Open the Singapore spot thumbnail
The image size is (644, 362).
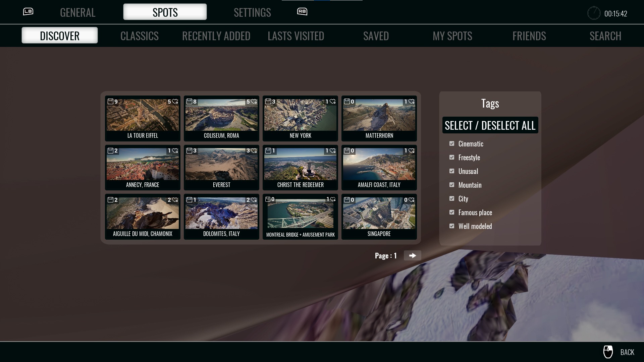(x=379, y=213)
